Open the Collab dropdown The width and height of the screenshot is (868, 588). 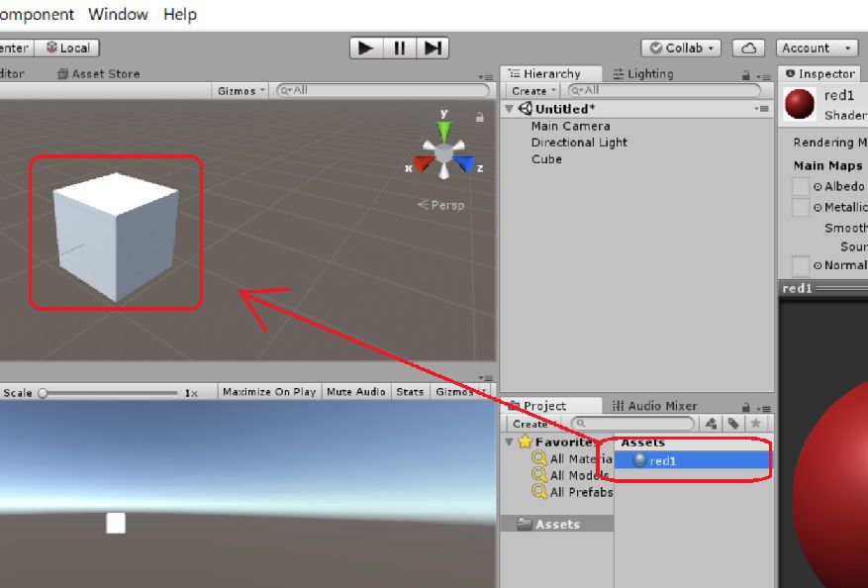pos(683,48)
